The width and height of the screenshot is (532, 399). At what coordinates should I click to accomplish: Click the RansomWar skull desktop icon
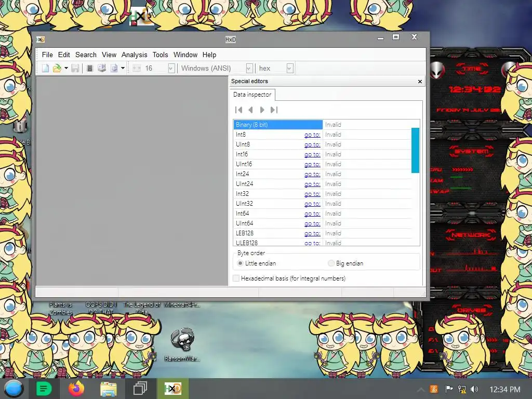tap(182, 340)
